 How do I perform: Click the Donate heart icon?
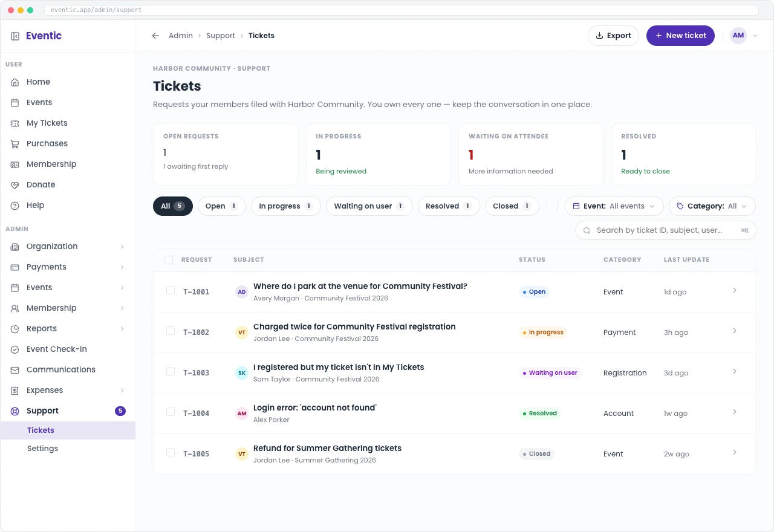tap(15, 185)
